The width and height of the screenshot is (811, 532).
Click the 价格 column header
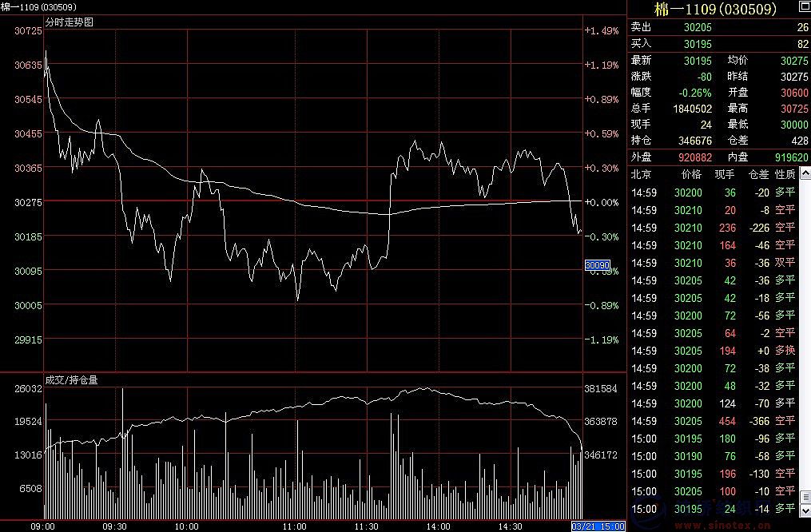690,174
